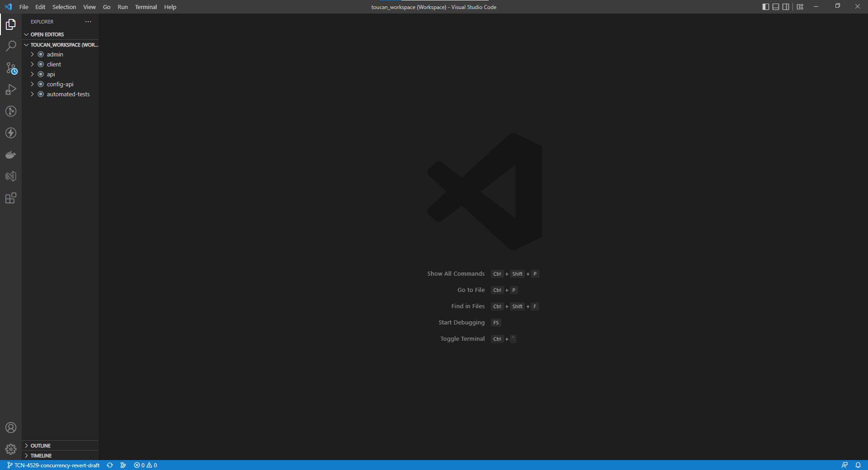Open the Manage gear icon
The width and height of the screenshot is (868, 470).
click(x=11, y=449)
